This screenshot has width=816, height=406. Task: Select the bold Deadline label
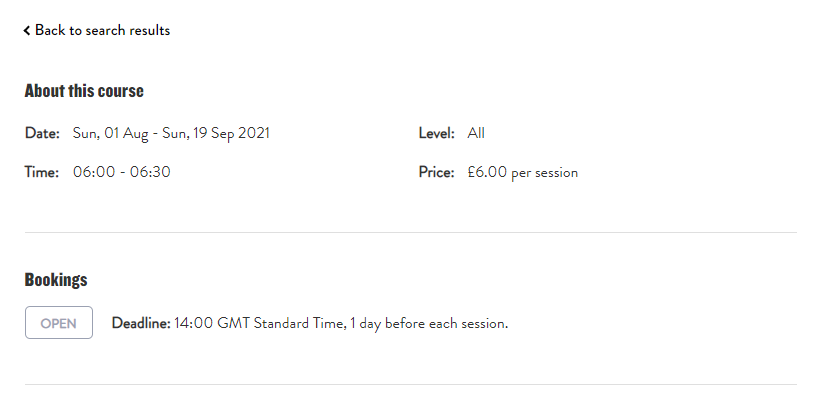click(x=141, y=323)
